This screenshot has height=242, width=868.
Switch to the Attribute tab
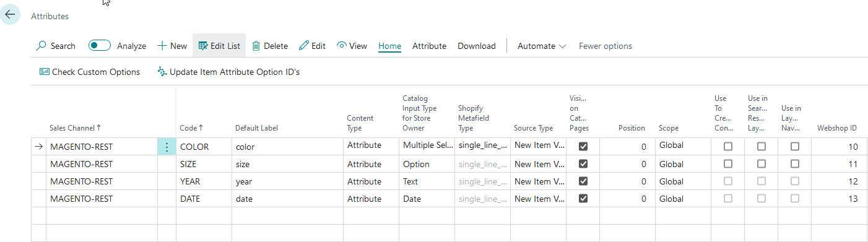pyautogui.click(x=429, y=46)
